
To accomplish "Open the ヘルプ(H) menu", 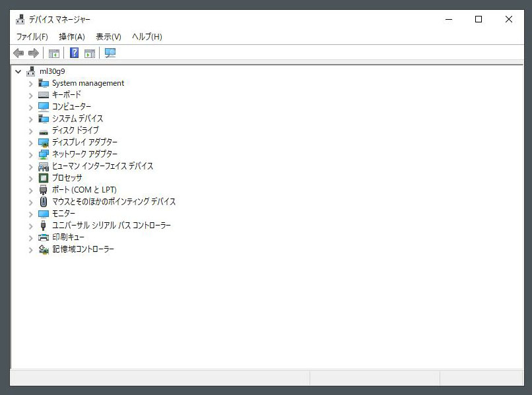I will pos(147,37).
